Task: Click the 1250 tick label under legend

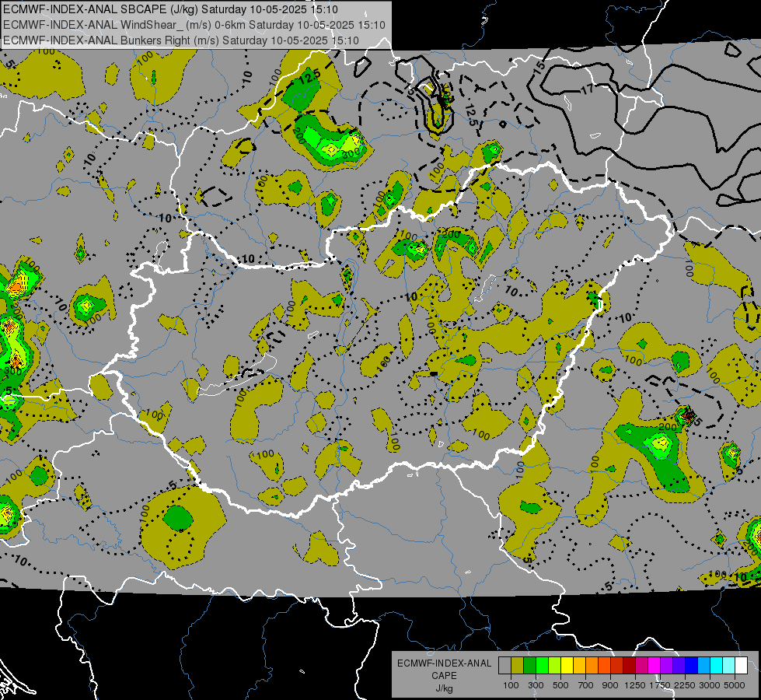Action: pyautogui.click(x=635, y=685)
